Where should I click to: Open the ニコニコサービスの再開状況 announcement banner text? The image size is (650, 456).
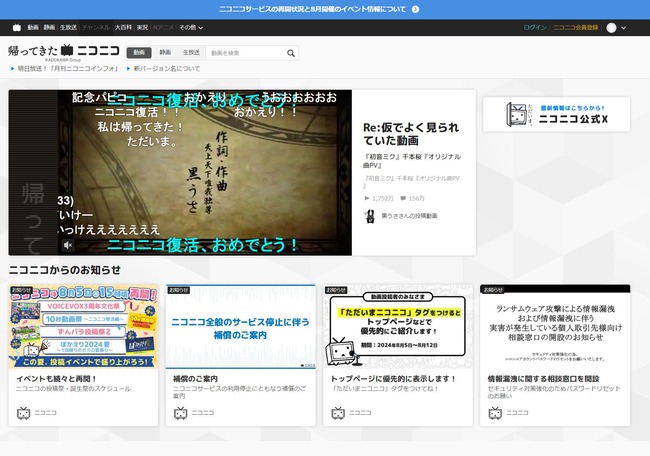[313, 9]
